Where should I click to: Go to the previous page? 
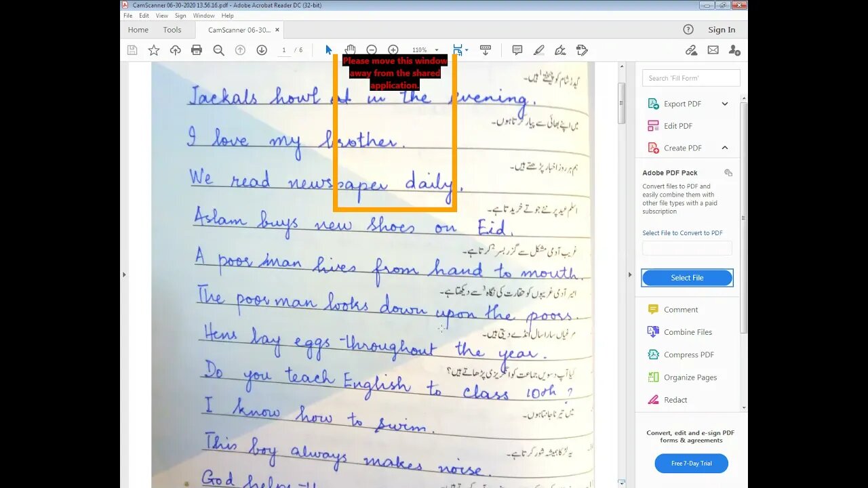[x=240, y=50]
